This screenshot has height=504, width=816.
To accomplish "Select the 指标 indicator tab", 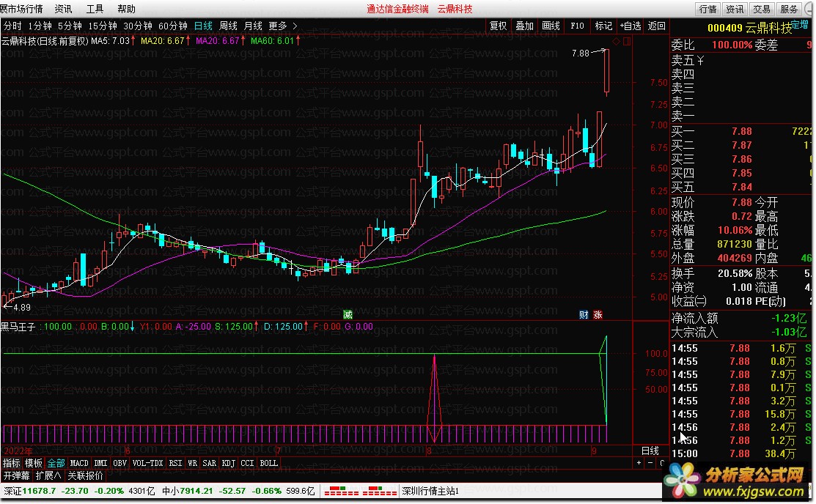I will (x=12, y=463).
